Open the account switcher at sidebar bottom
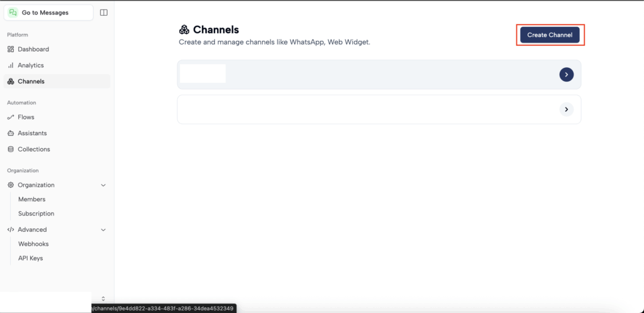Screen dimensions: 644x313 pos(103,299)
